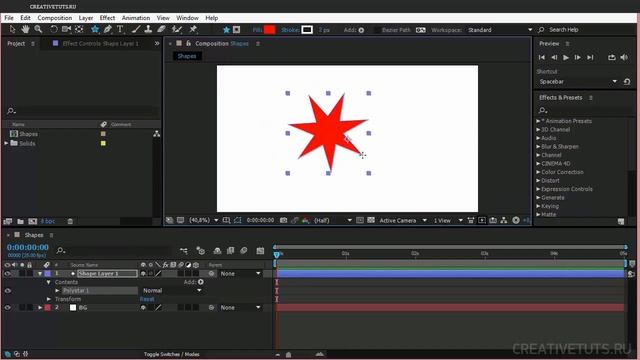Click the play button in Preview

566,58
